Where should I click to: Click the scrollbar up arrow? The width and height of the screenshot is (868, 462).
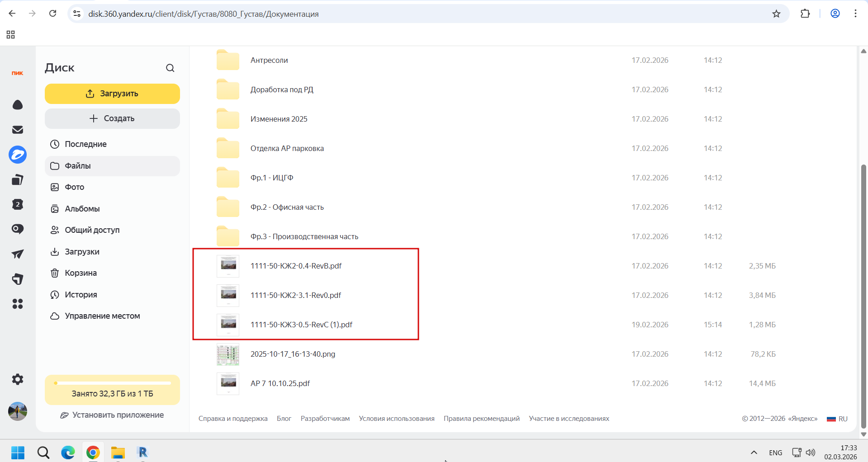(863, 51)
